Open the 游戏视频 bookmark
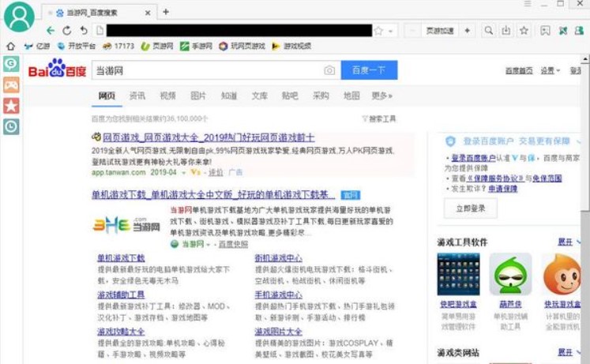 click(x=291, y=46)
